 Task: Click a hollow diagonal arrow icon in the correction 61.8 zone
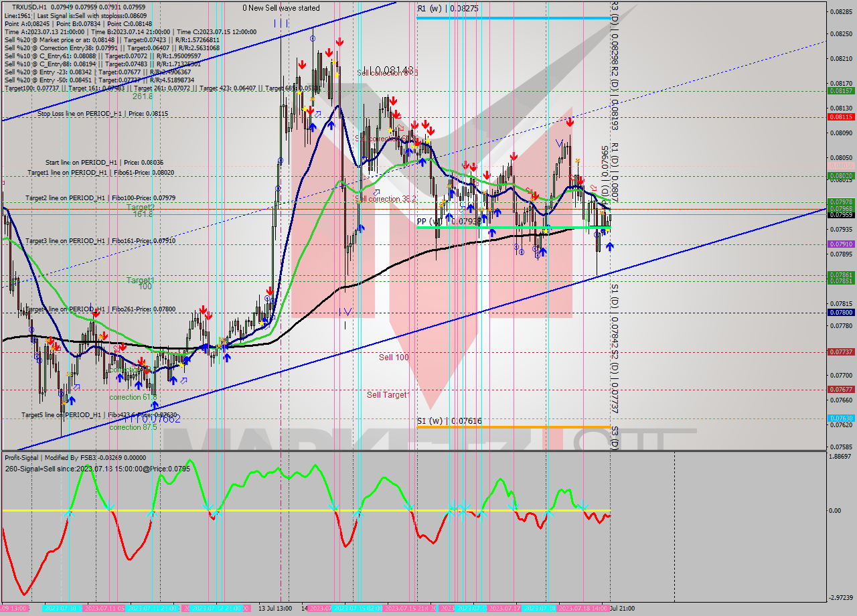click(x=184, y=380)
